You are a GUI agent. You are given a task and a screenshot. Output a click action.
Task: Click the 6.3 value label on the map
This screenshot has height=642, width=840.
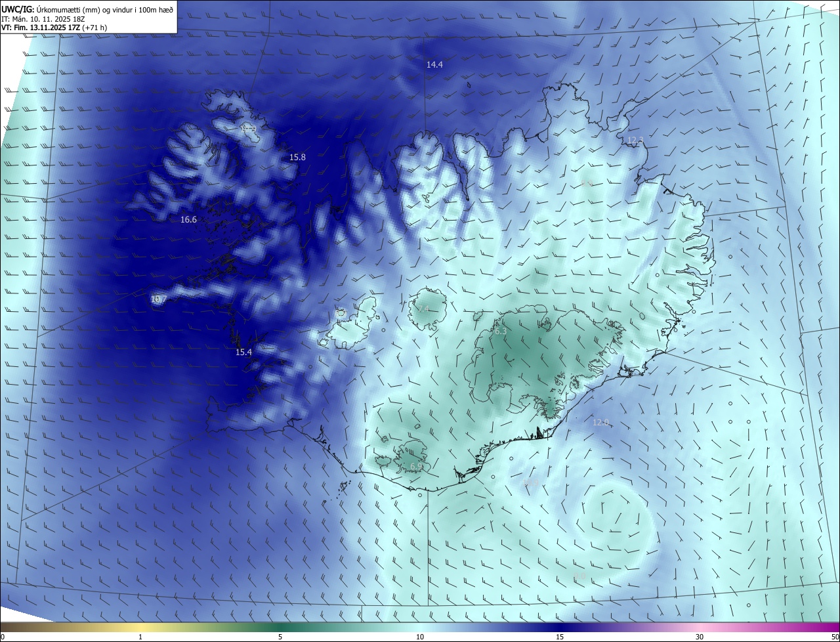500,332
